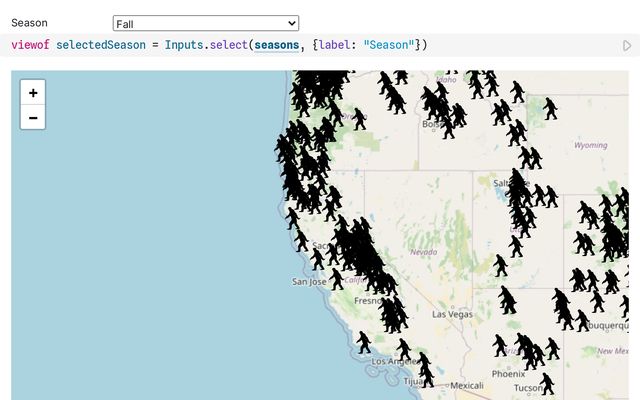Click the Inputs.select call in code

point(210,45)
